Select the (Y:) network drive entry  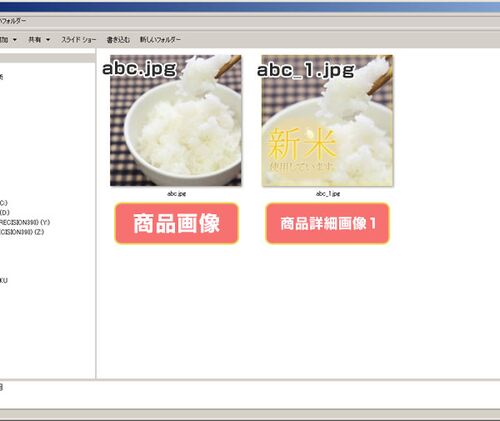(25, 222)
